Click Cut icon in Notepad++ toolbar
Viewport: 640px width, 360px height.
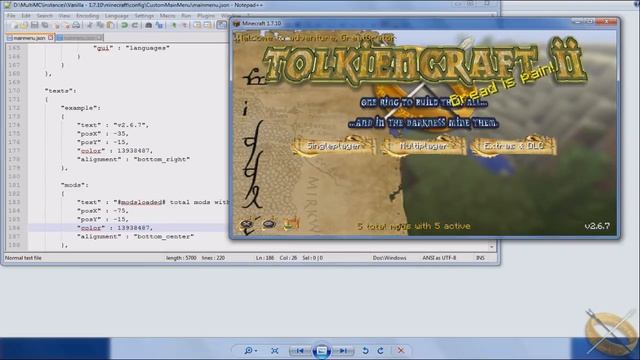[x=89, y=25]
